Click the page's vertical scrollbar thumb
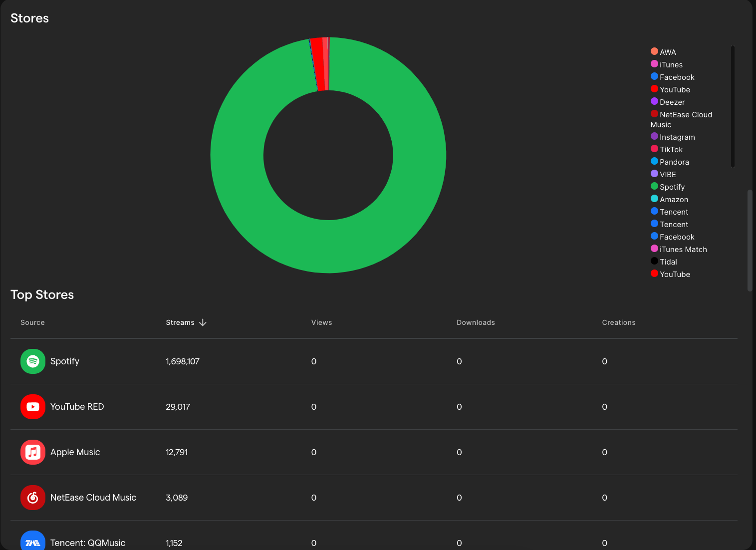 point(750,240)
